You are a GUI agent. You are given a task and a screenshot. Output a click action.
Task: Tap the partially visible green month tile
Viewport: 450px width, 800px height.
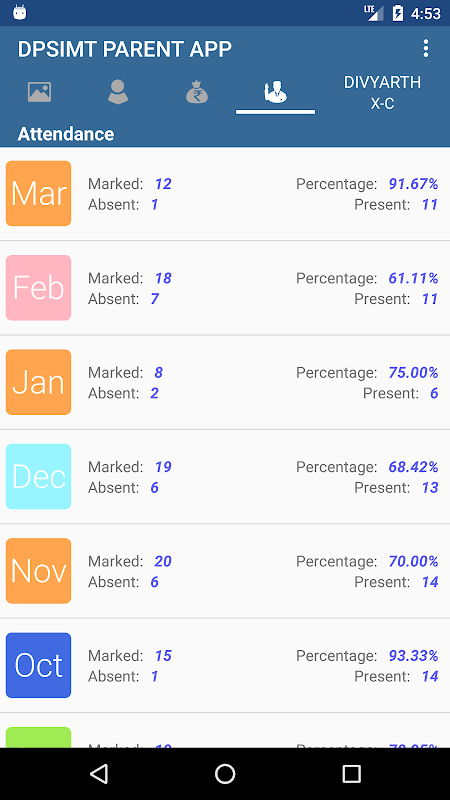[x=38, y=738]
